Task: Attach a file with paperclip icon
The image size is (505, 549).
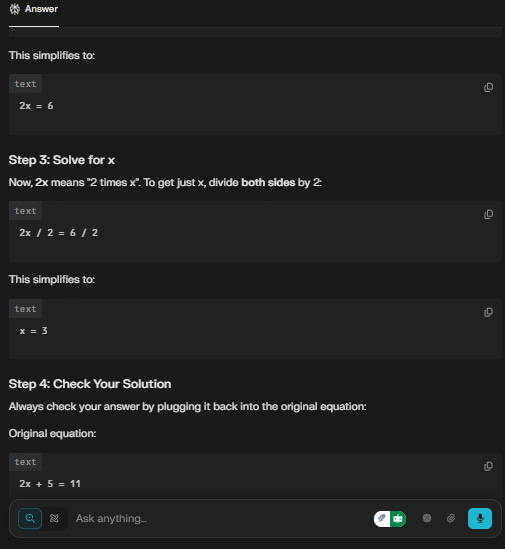Action: 451,518
